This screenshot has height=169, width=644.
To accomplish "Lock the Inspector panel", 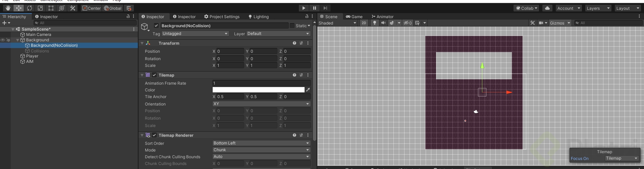I will [307, 16].
